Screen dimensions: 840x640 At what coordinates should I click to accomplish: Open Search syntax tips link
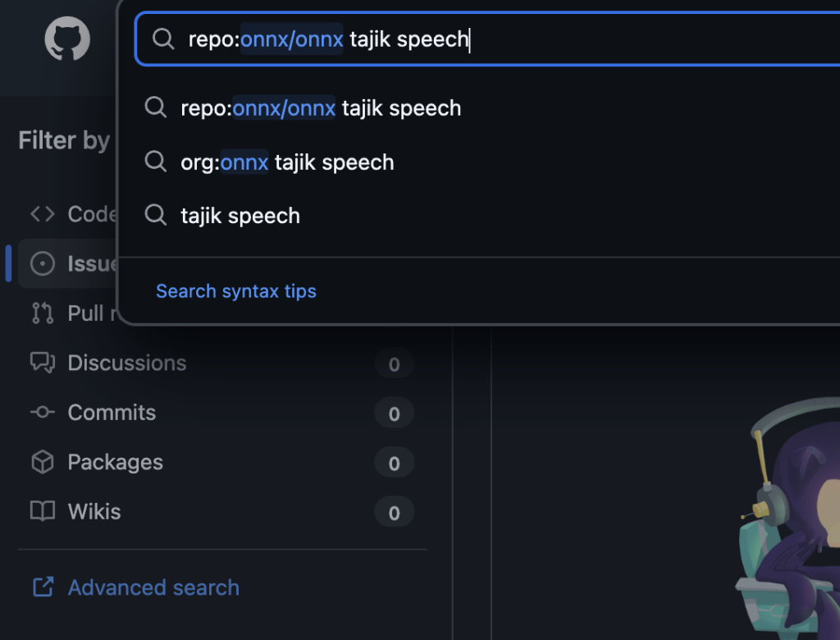point(236,291)
